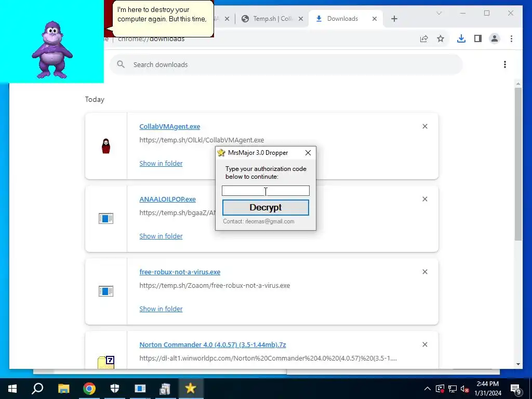Click the blue window app taskbar icon
Viewport: 532px width, 399px height.
click(x=140, y=389)
